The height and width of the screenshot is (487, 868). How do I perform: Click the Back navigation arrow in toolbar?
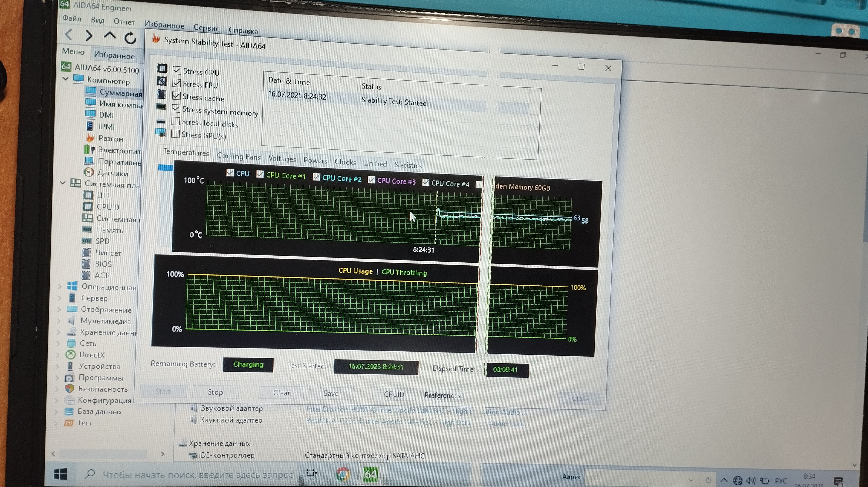coord(69,34)
